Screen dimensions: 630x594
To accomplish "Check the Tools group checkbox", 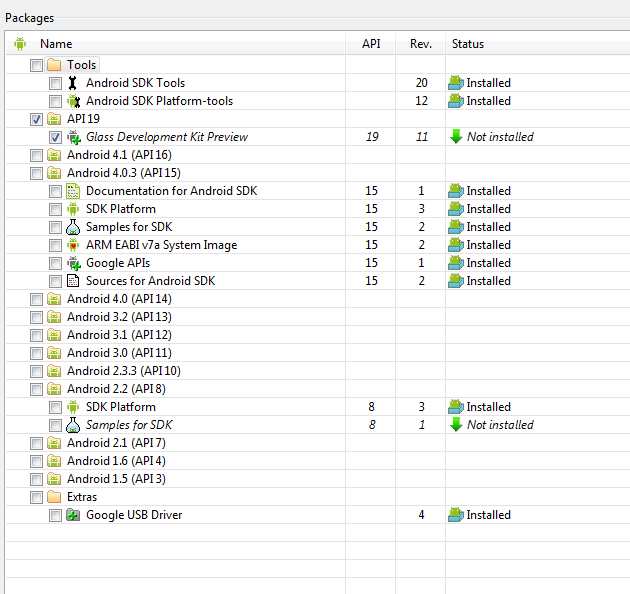I will tap(36, 65).
